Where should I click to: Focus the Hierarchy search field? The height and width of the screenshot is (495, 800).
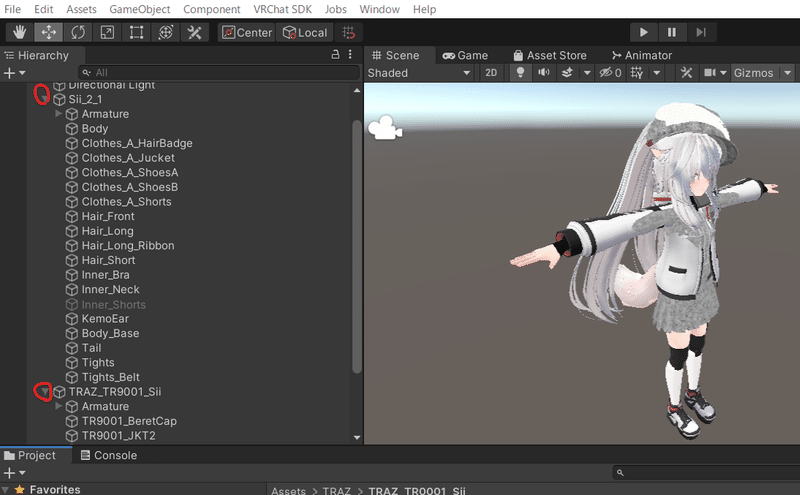click(x=218, y=72)
